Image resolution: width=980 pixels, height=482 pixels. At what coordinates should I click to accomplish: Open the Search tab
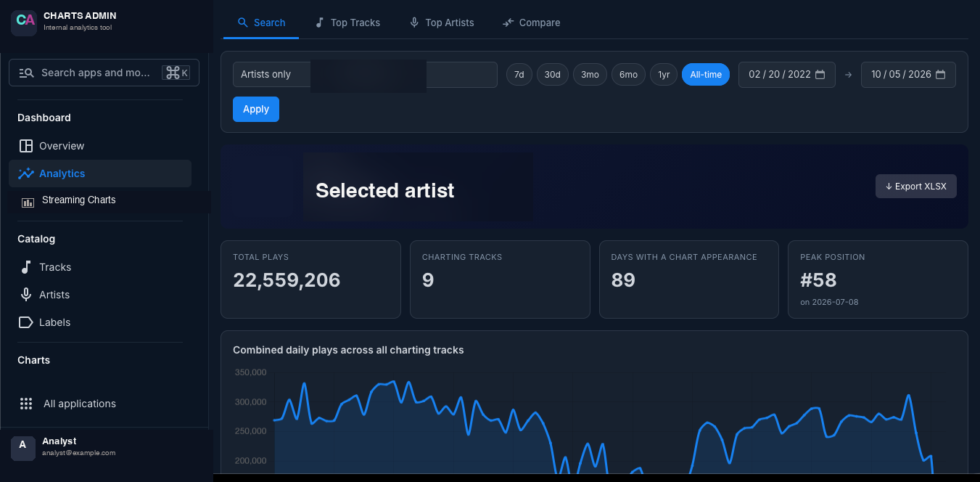[261, 23]
